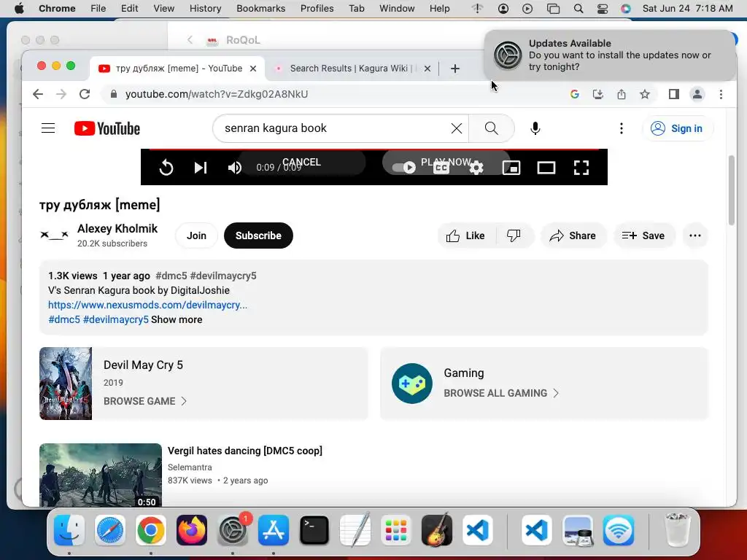Open the Alexey Kholmik channel avatar

(x=54, y=236)
